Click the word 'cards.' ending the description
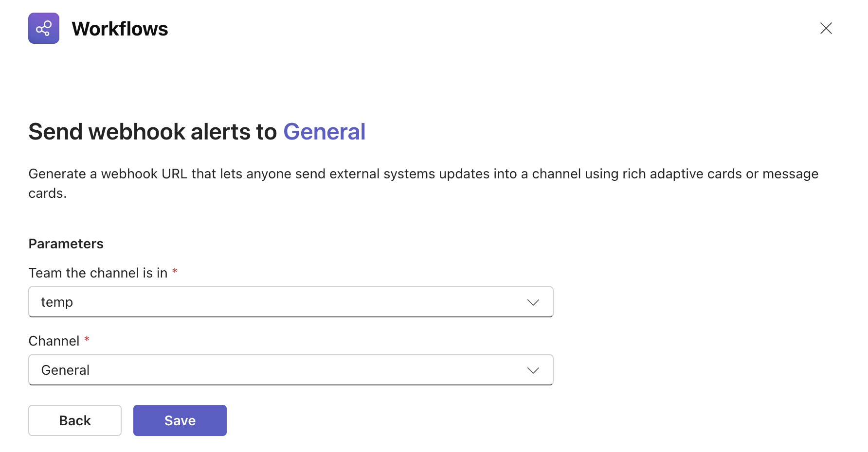Viewport: 868px width, 452px height. (x=47, y=193)
